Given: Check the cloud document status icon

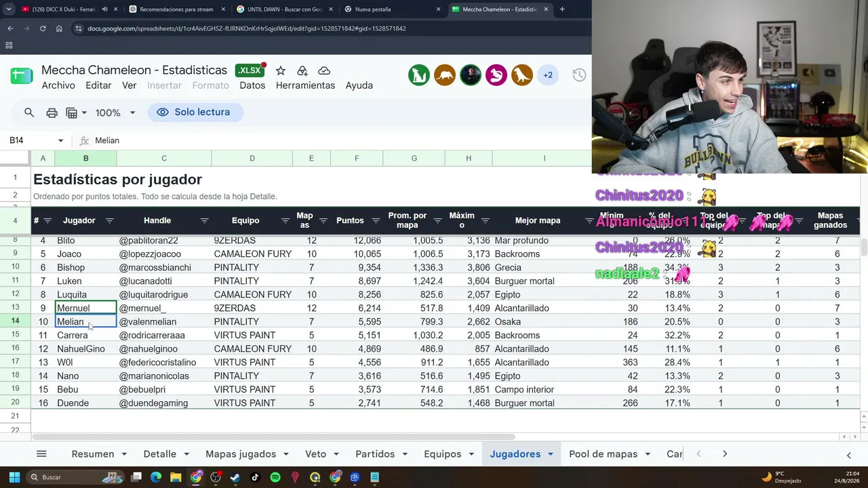Looking at the screenshot, I should pos(324,70).
